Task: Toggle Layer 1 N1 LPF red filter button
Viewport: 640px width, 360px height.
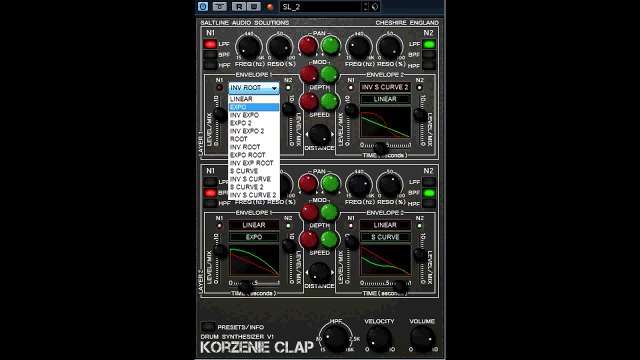Action: 210,44
